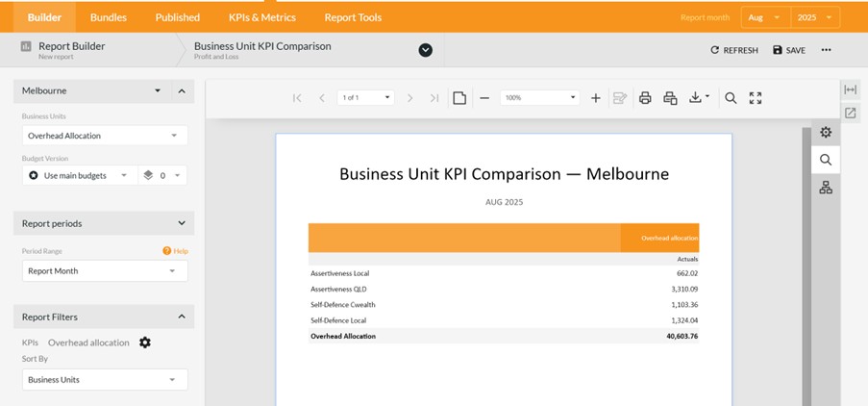Image resolution: width=868 pixels, height=406 pixels.
Task: Enter full screen viewer mode
Action: (756, 98)
